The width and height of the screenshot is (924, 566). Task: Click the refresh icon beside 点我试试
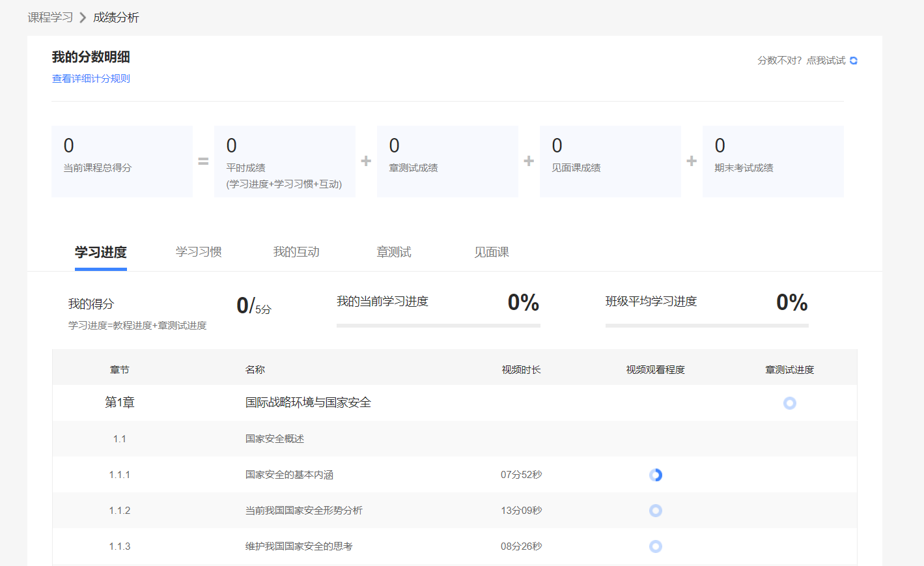(x=853, y=61)
